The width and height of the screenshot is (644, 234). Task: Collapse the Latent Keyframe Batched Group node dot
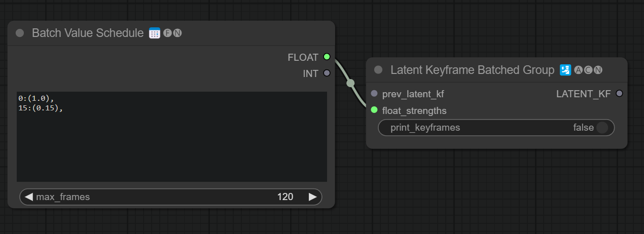378,70
